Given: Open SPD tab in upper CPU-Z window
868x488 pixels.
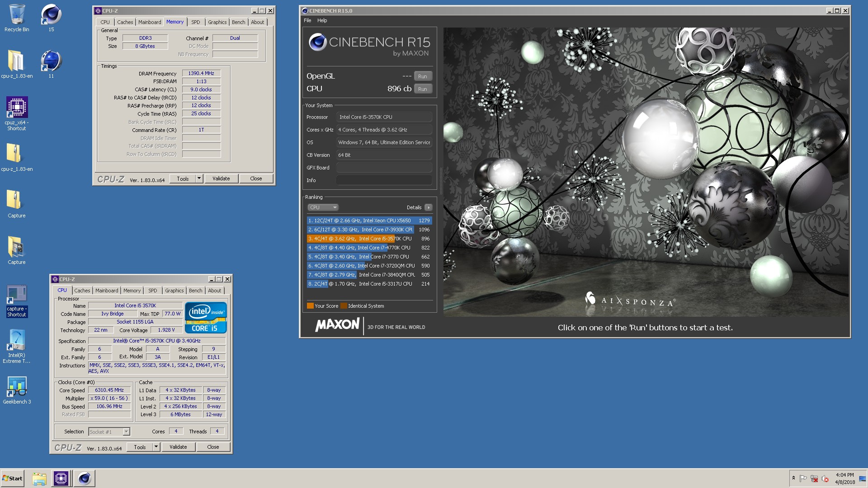Looking at the screenshot, I should coord(195,22).
